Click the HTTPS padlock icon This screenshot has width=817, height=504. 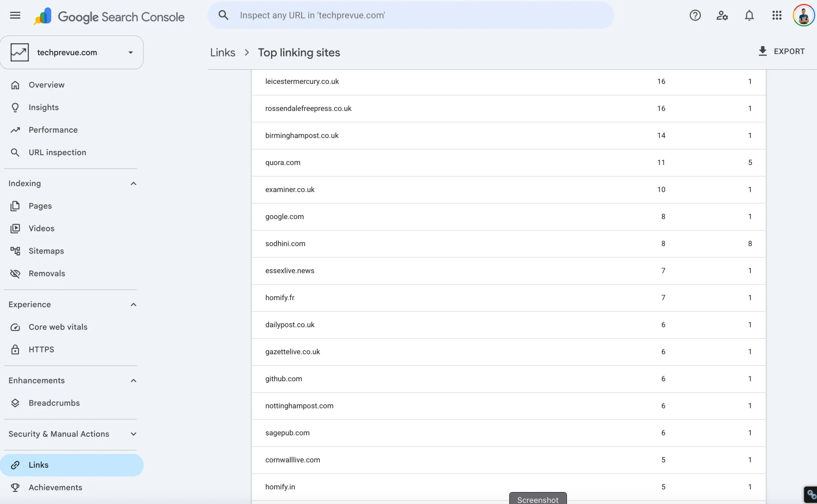tap(15, 350)
